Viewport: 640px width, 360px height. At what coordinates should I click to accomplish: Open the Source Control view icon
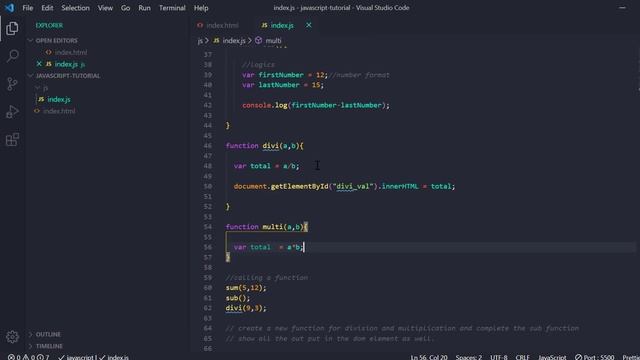coord(12,84)
